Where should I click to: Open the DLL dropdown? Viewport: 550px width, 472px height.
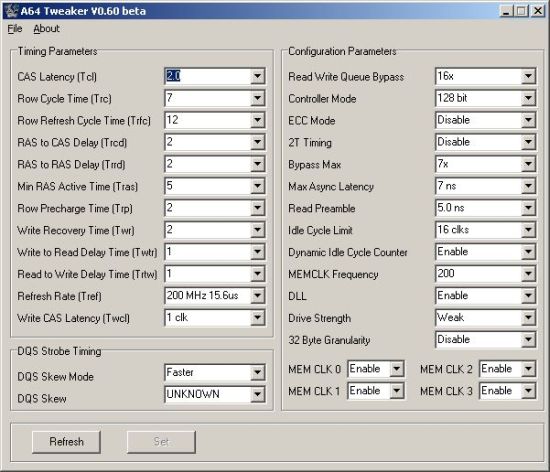click(528, 296)
